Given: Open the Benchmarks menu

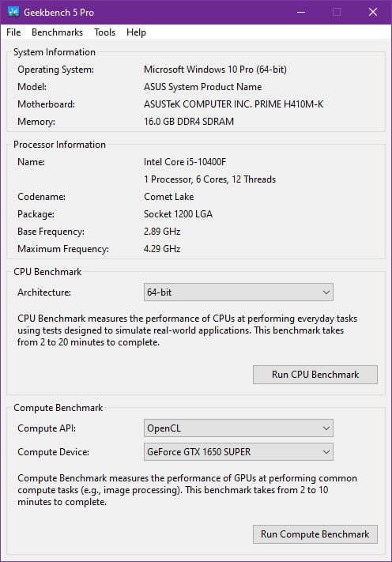Looking at the screenshot, I should pos(58,32).
